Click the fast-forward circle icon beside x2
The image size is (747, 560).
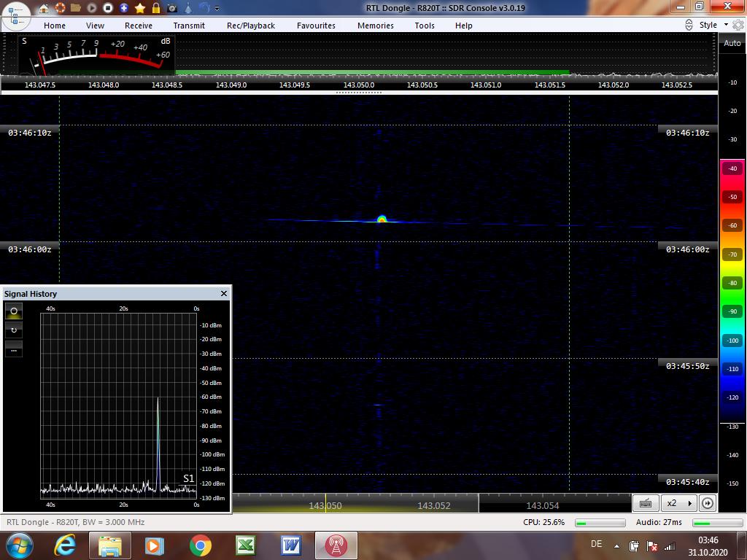[708, 503]
